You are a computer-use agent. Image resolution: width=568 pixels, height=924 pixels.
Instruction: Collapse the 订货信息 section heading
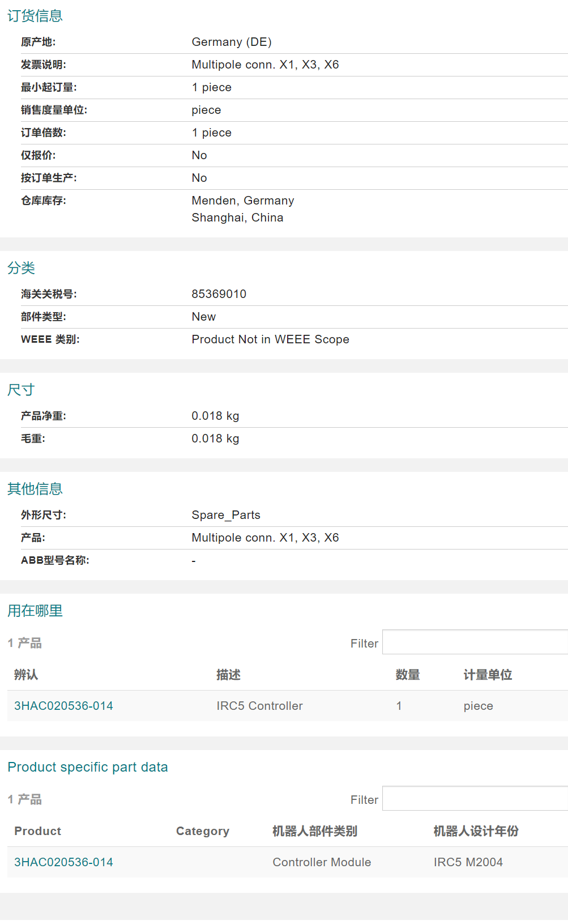pos(35,16)
